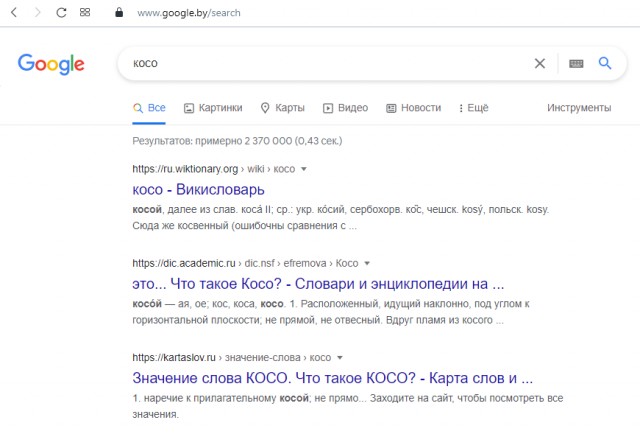Click the address bar URL www.google.by/search

pyautogui.click(x=189, y=13)
